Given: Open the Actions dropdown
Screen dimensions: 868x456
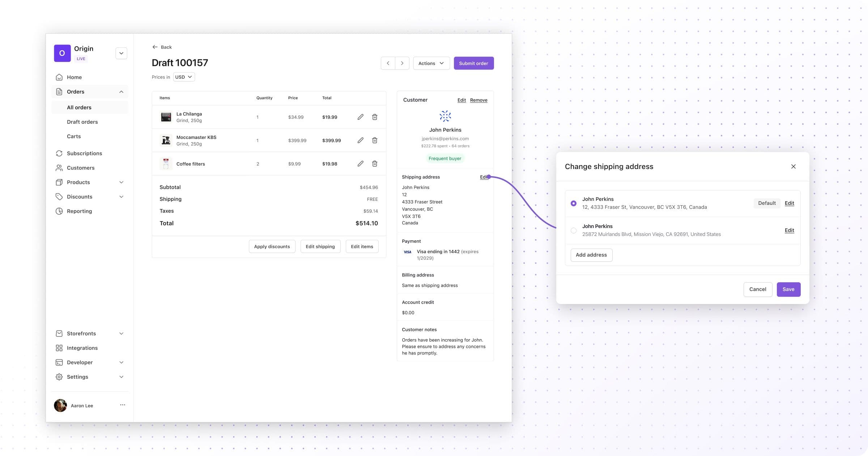Looking at the screenshot, I should click(x=431, y=63).
